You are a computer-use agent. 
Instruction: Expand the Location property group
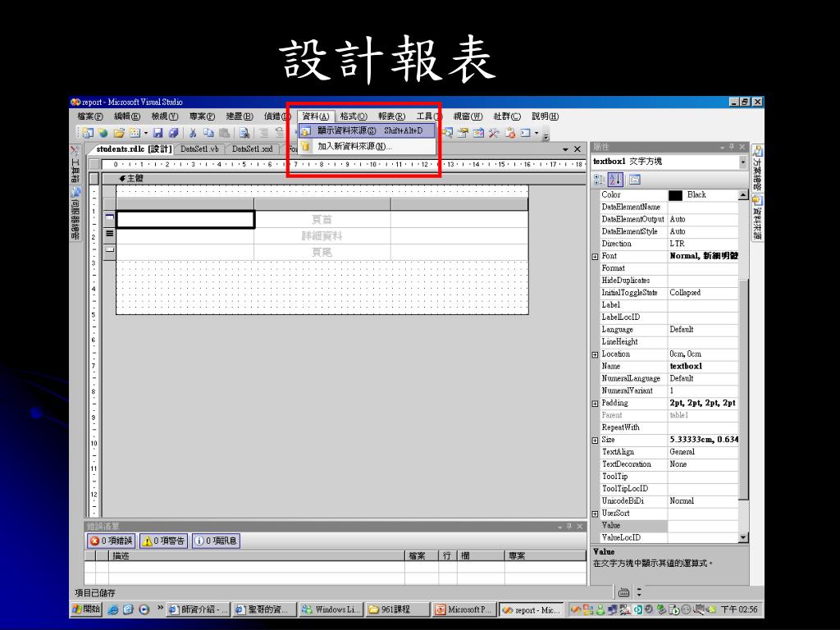pos(596,354)
